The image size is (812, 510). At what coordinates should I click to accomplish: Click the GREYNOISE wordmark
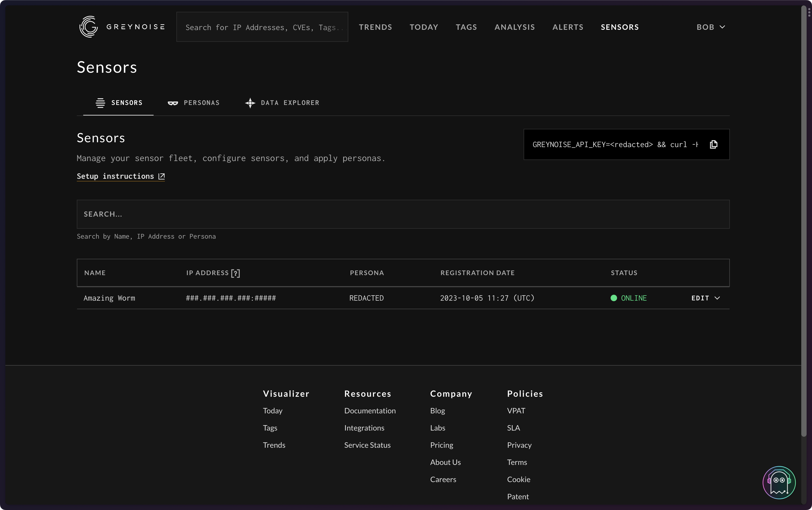click(x=136, y=27)
